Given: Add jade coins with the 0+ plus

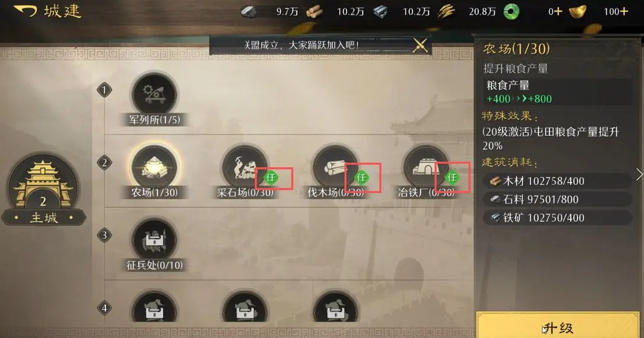Looking at the screenshot, I should pyautogui.click(x=558, y=11).
